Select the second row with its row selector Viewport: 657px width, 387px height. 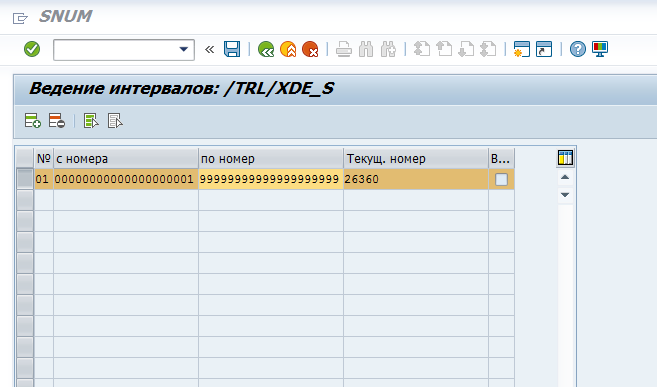(x=25, y=200)
